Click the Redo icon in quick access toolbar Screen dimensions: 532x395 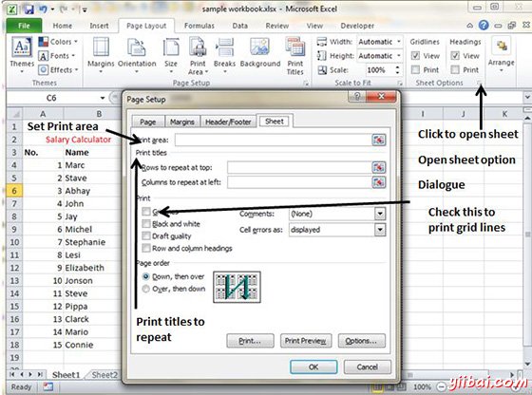[x=64, y=9]
